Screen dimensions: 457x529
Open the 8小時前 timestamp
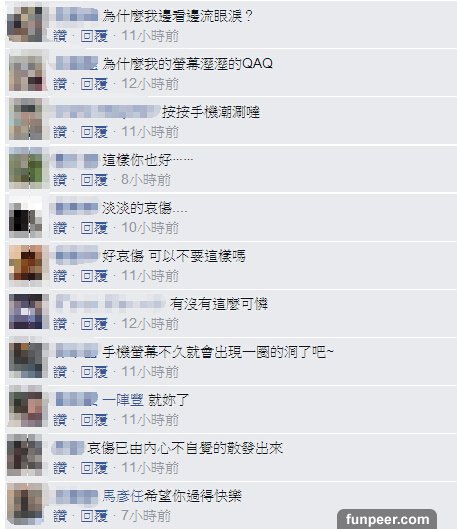point(146,180)
